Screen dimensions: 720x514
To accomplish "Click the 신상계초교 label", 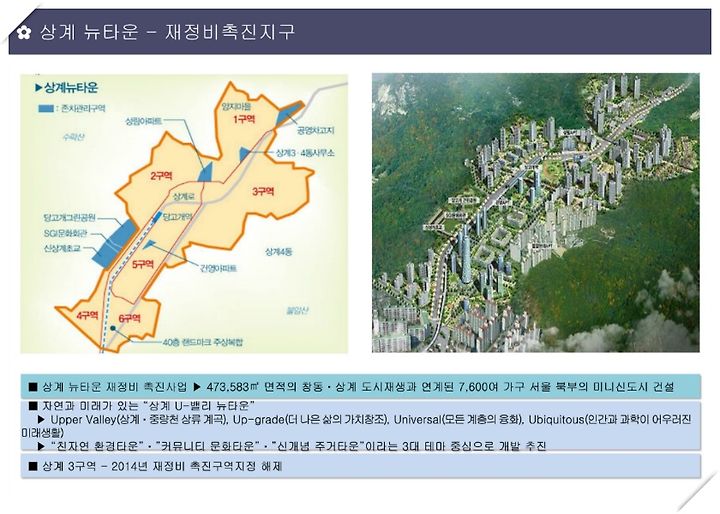I will pos(62,248).
